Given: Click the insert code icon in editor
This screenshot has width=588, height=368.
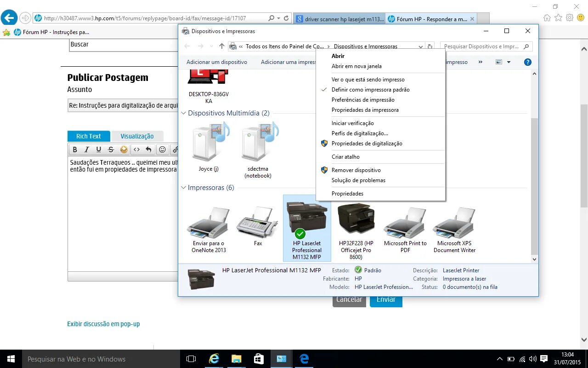Looking at the screenshot, I should [136, 149].
